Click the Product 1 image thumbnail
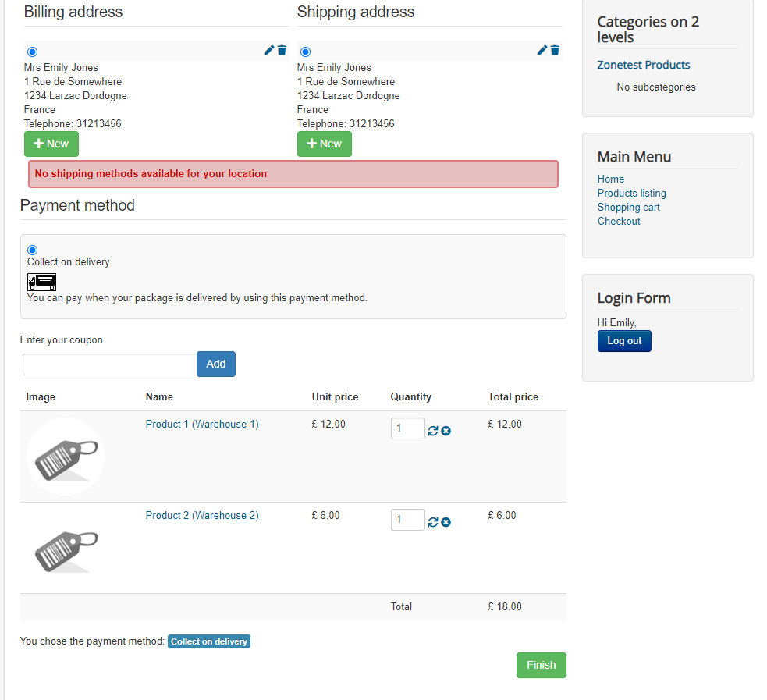767x700 pixels. coord(65,456)
